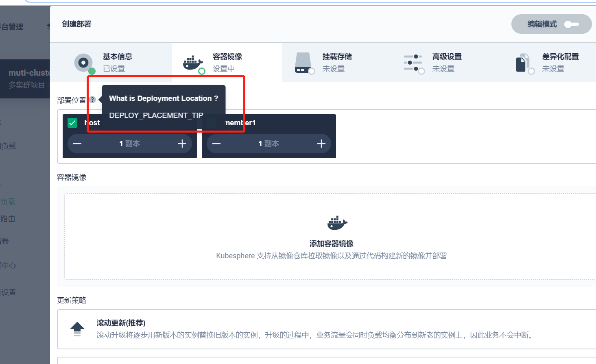Uncheck the host cluster checkbox
The width and height of the screenshot is (596, 364).
click(72, 122)
